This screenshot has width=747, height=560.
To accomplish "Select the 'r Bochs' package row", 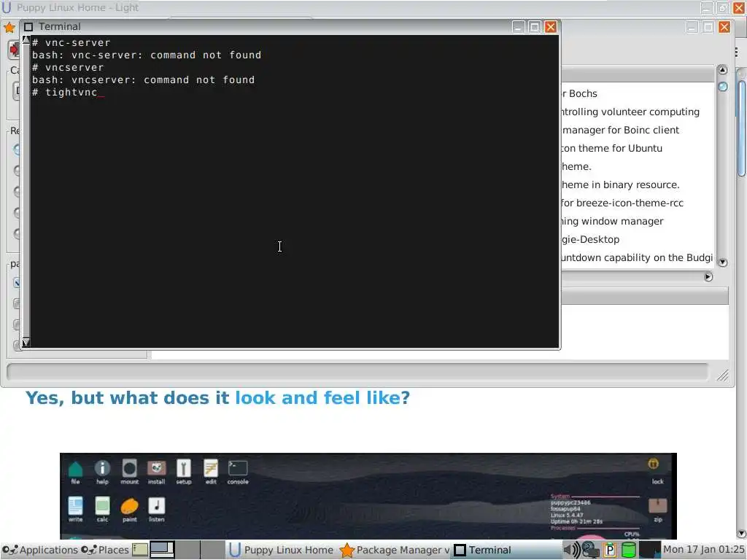I will click(x=638, y=94).
